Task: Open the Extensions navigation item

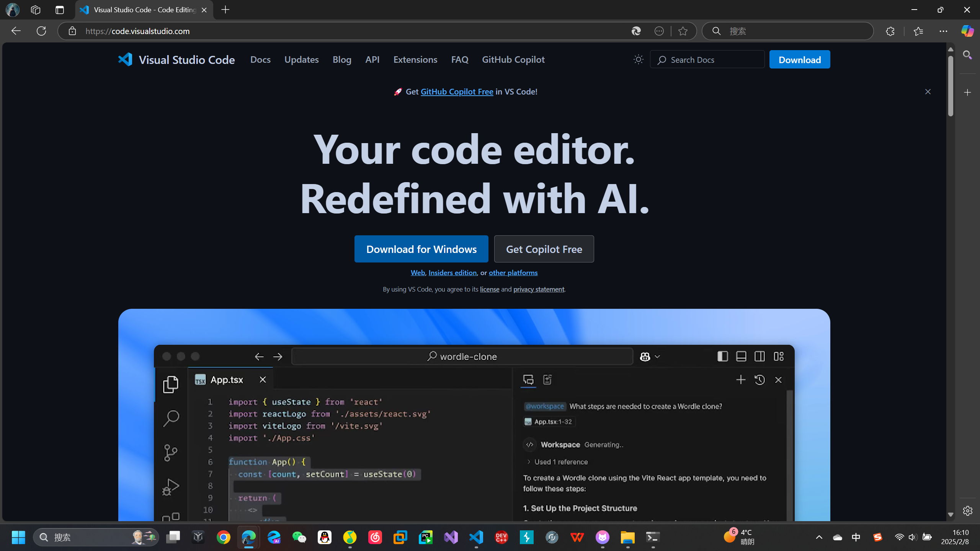Action: click(415, 59)
